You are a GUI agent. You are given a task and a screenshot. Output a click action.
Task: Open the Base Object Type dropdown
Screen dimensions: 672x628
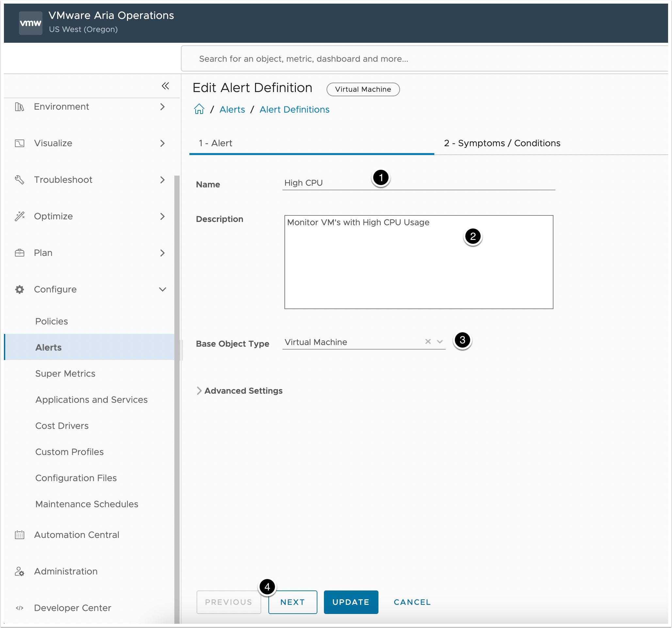(x=440, y=341)
